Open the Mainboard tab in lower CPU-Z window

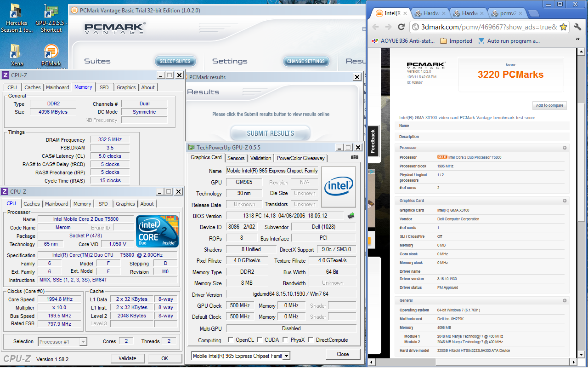[57, 204]
